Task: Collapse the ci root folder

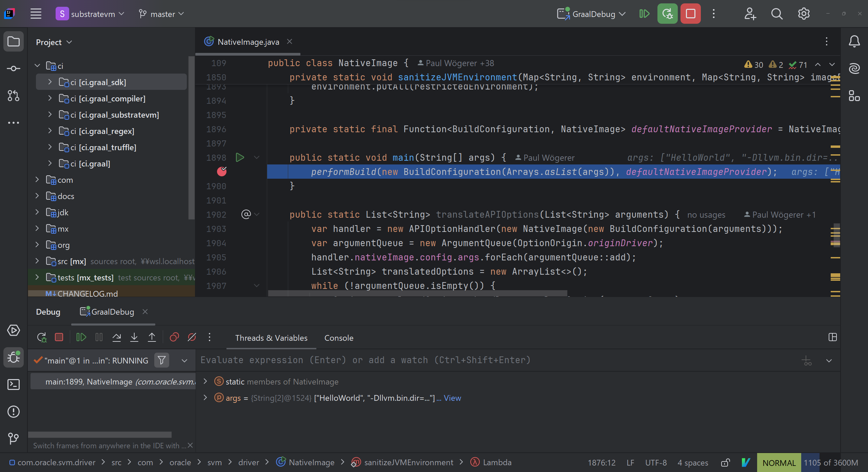Action: 37,66
